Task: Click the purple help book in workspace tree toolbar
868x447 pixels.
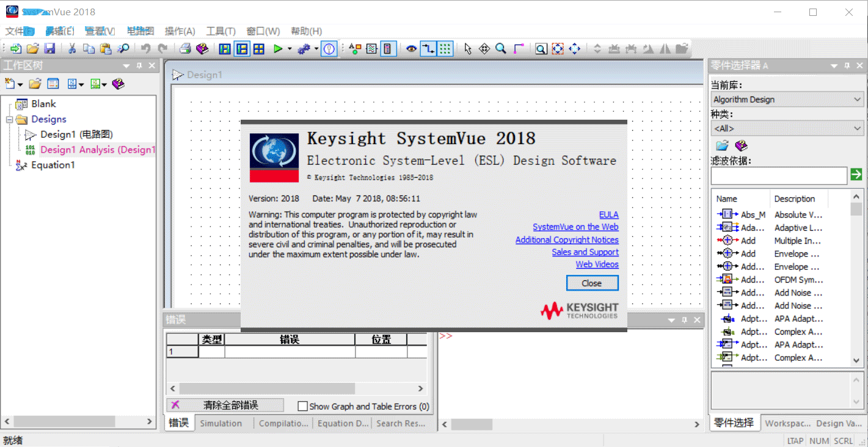Action: [119, 84]
